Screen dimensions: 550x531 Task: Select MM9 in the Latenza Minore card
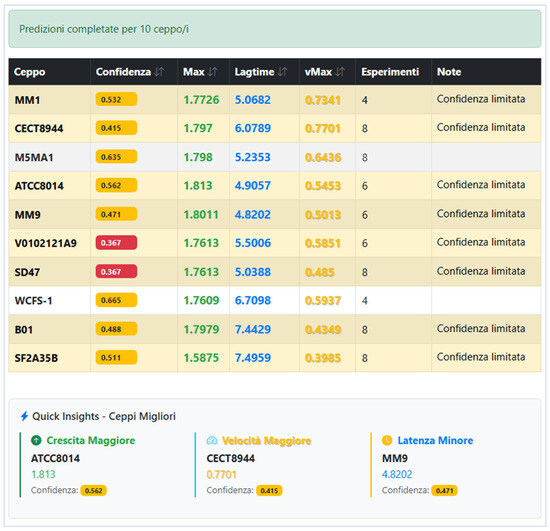395,458
